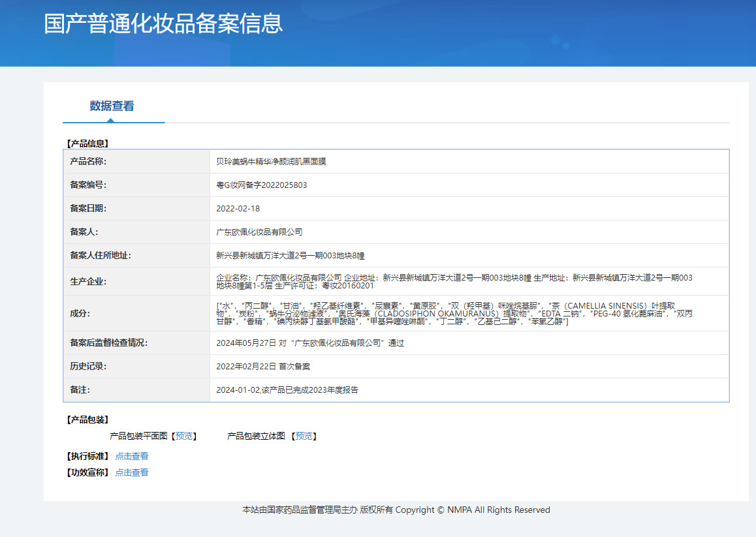The width and height of the screenshot is (756, 537).
Task: Click the 备案人住所地址 address value
Action: (x=294, y=255)
